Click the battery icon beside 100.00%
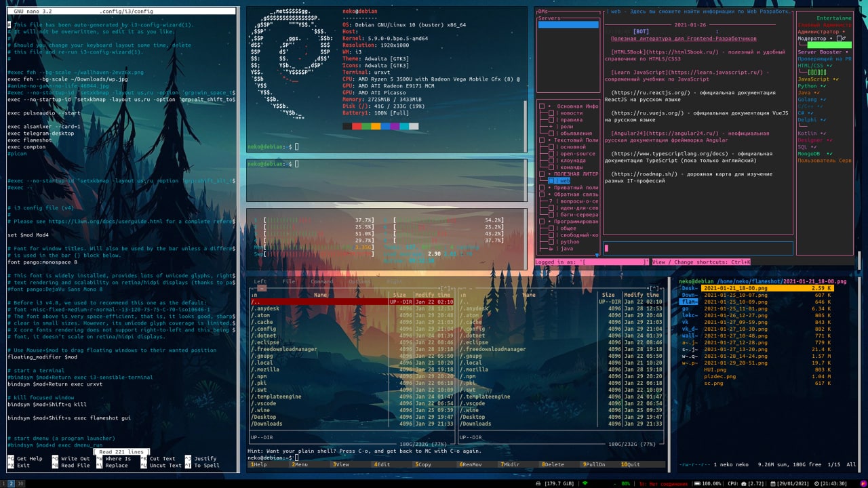The width and height of the screenshot is (868, 488). tap(697, 483)
